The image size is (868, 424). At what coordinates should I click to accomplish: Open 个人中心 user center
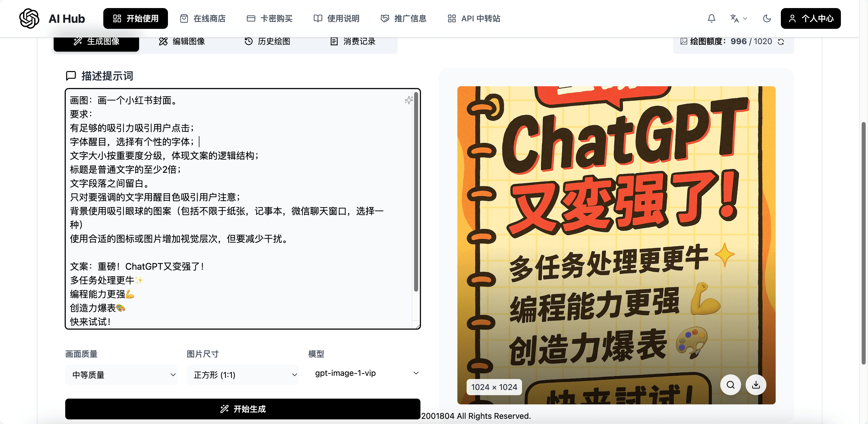[810, 18]
